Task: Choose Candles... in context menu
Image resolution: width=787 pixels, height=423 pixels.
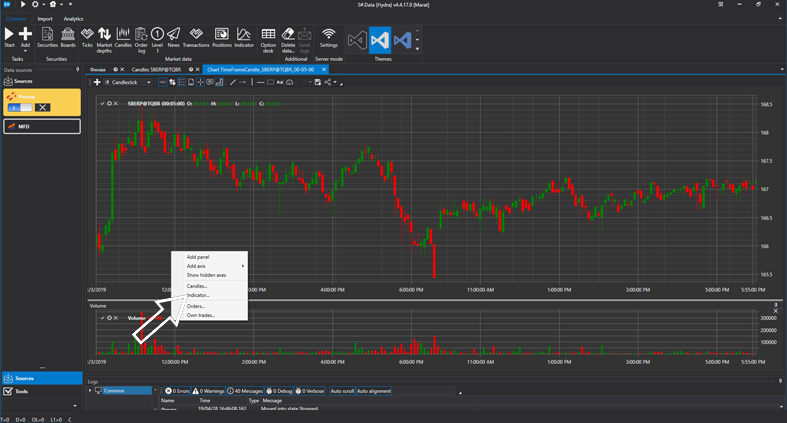Action: (209, 286)
